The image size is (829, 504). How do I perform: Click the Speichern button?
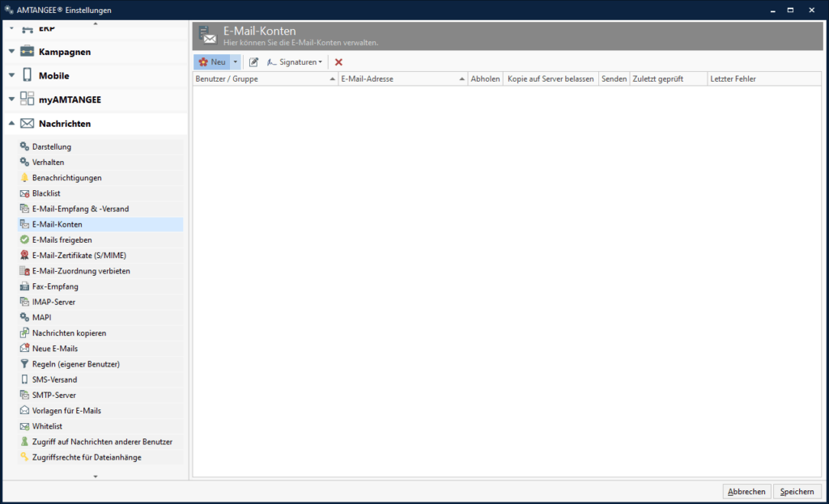click(797, 491)
